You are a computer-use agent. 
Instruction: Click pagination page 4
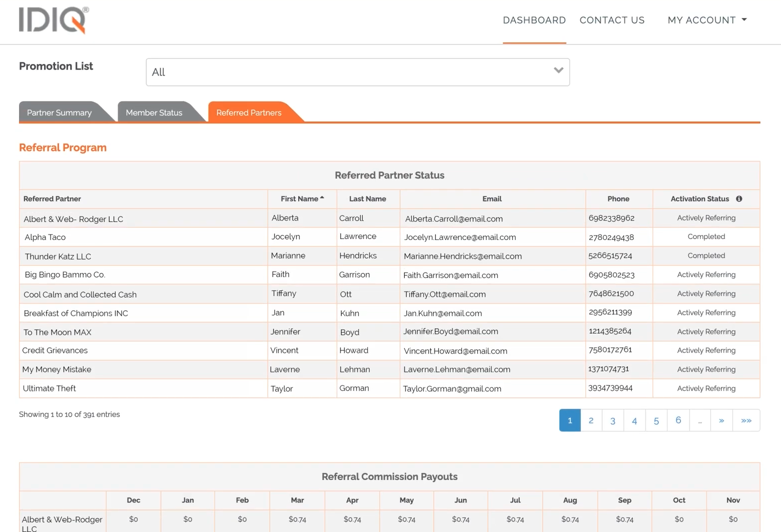634,420
